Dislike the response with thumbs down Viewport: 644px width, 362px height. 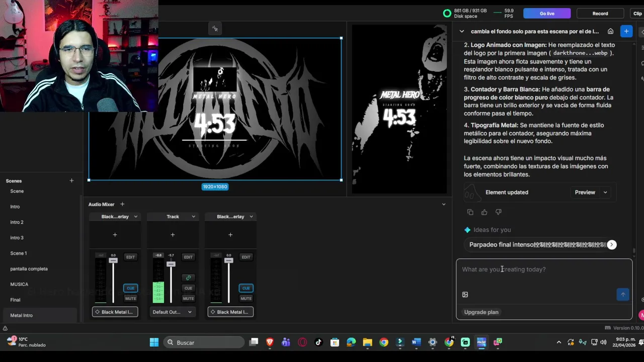coord(499,212)
